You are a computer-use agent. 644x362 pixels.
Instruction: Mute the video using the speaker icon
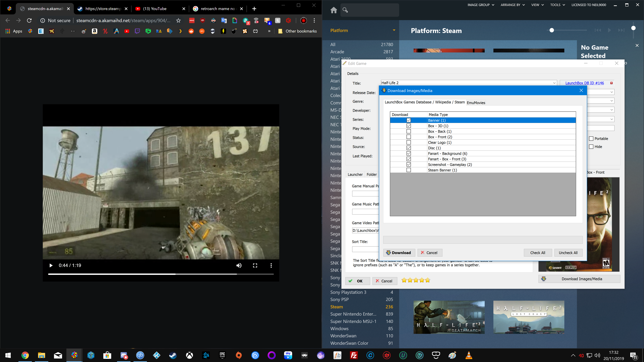coord(239,265)
